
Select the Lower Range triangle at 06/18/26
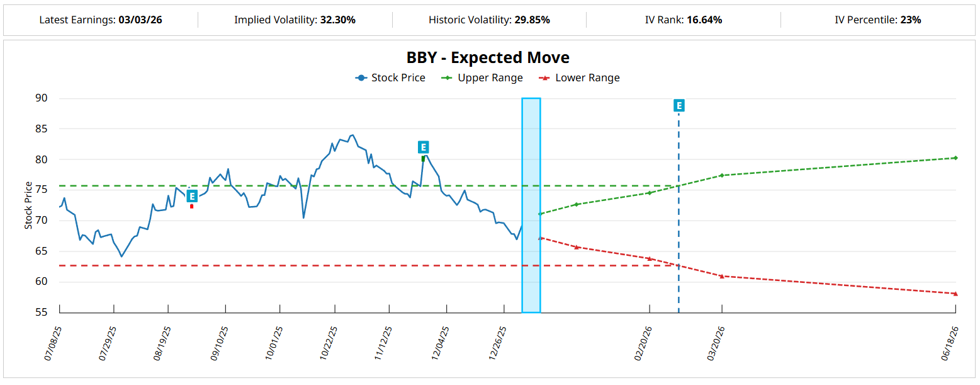point(955,294)
